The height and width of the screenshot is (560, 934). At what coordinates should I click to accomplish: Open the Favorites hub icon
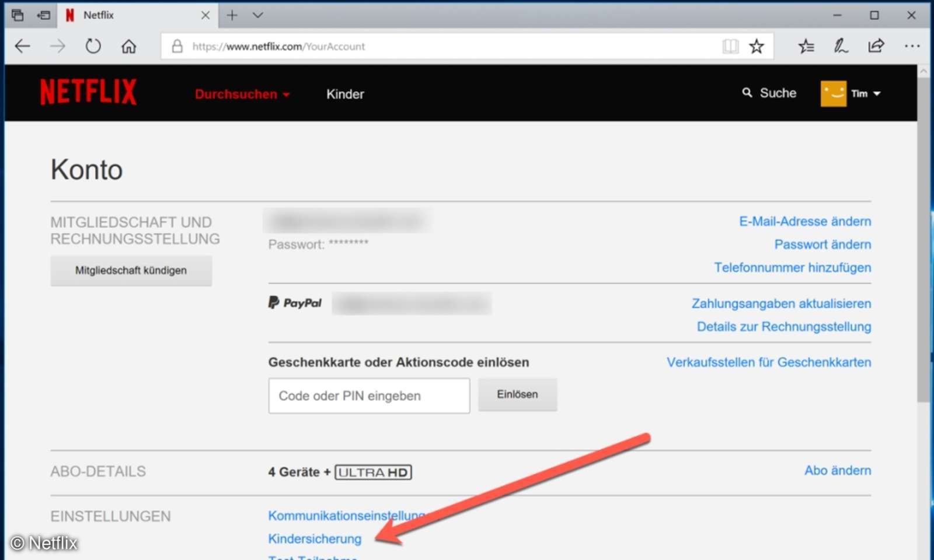pos(806,45)
